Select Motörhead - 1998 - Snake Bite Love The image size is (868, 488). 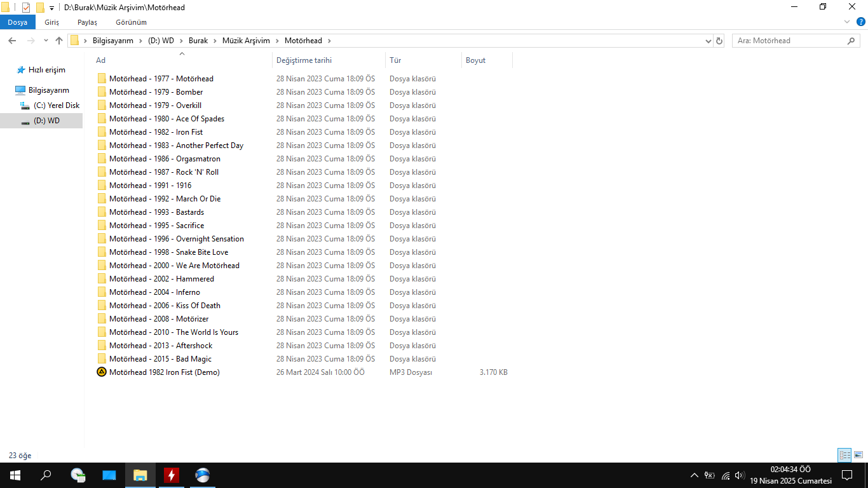[169, 252]
